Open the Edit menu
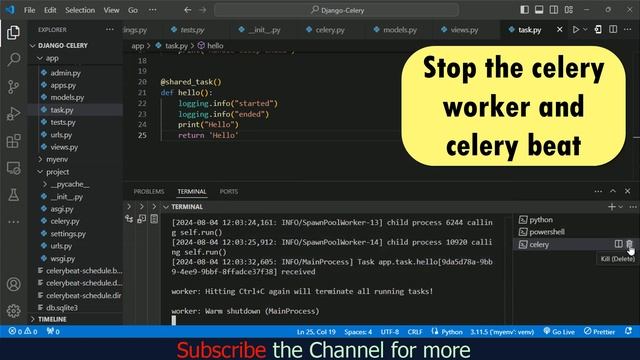 click(50, 10)
